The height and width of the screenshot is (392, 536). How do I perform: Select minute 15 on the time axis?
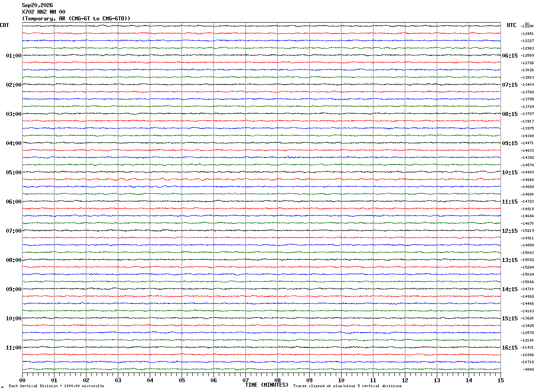coord(501,380)
